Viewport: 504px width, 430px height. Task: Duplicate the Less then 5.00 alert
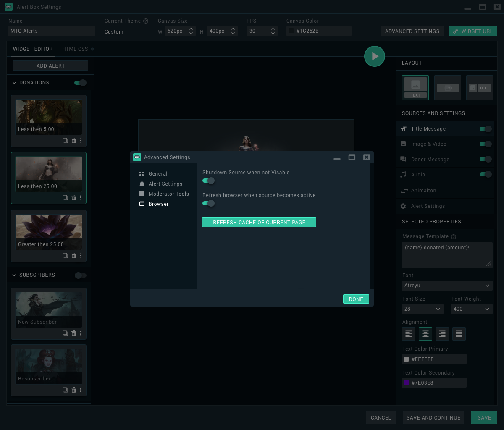coord(65,140)
